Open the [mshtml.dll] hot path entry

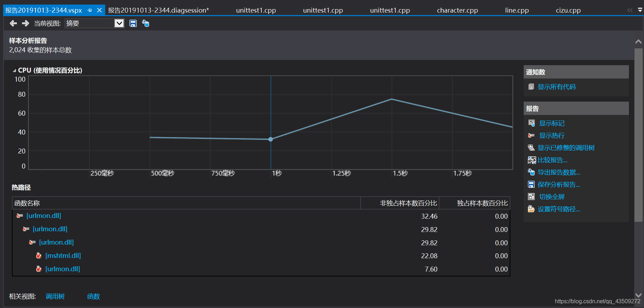click(63, 255)
